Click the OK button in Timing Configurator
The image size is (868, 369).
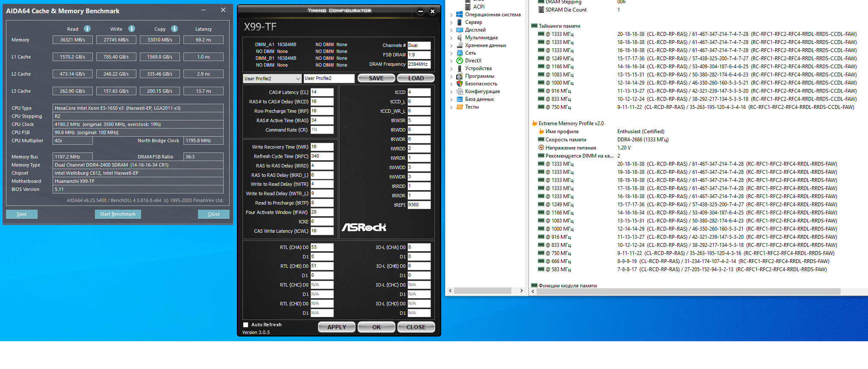tap(376, 327)
